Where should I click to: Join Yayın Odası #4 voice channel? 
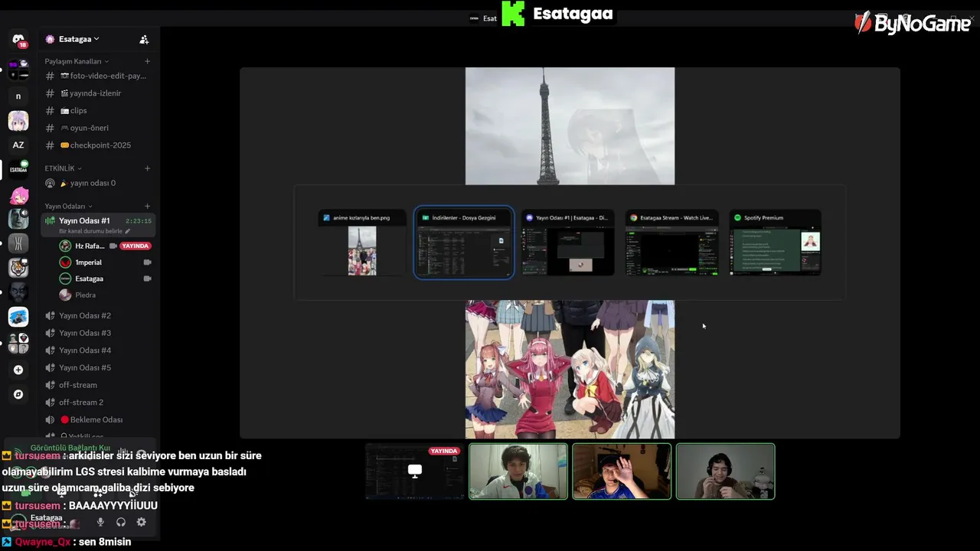(x=99, y=350)
